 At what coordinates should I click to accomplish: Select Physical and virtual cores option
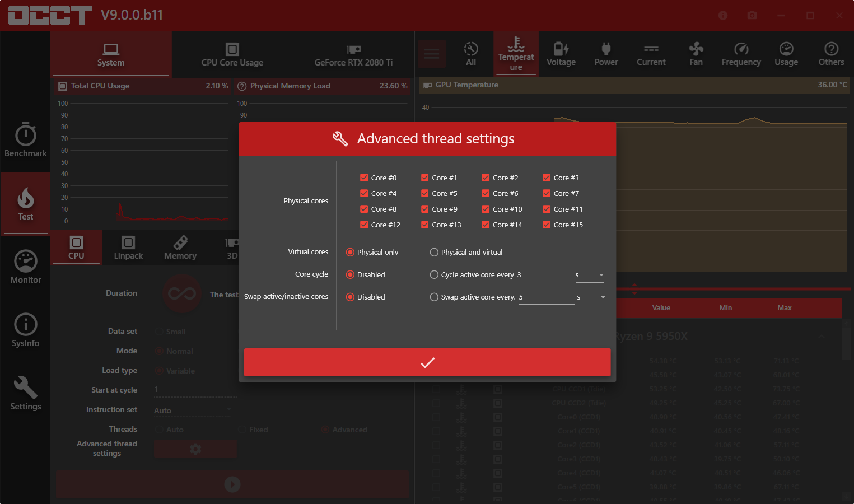(434, 253)
